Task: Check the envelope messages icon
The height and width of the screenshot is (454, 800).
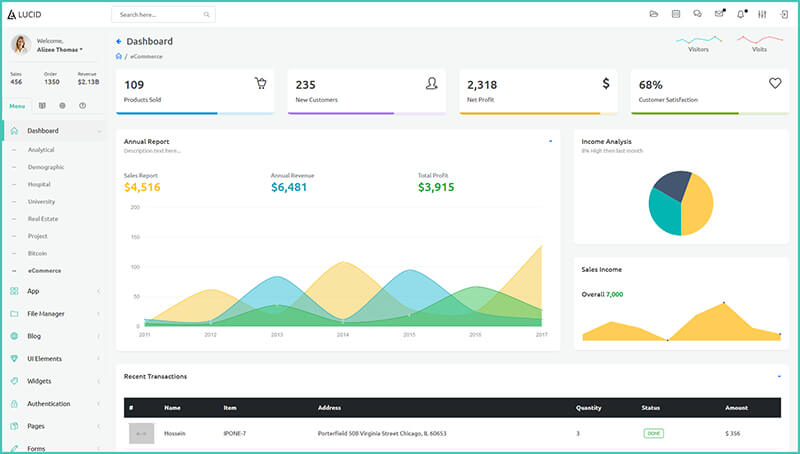Action: (x=719, y=14)
